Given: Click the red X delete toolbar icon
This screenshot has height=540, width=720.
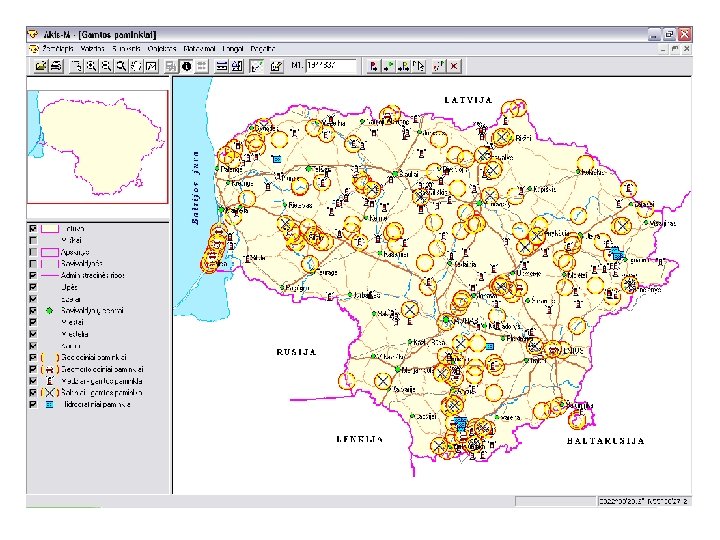Looking at the screenshot, I should 454,66.
